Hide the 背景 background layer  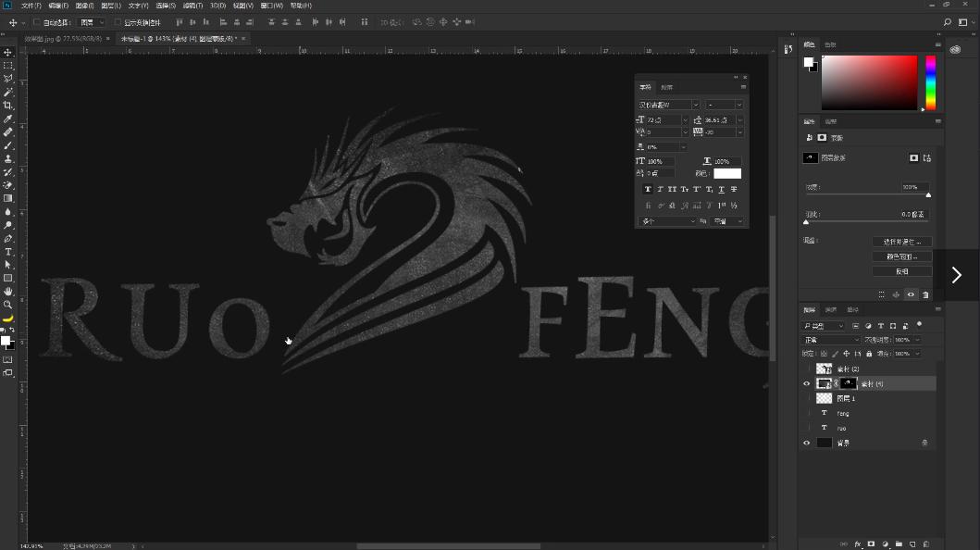click(x=806, y=443)
